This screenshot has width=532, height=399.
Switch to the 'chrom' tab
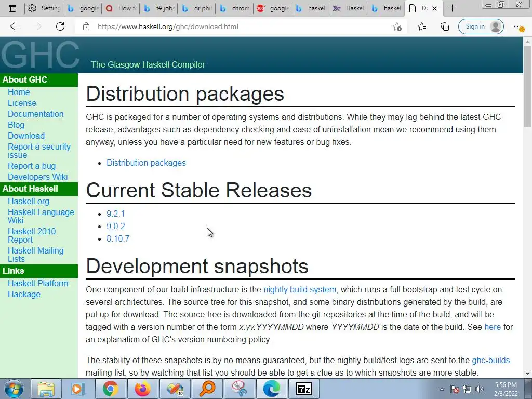click(235, 8)
